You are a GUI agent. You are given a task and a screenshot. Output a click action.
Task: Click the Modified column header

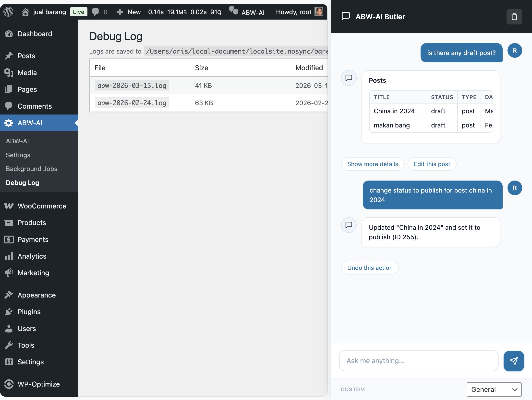point(309,68)
